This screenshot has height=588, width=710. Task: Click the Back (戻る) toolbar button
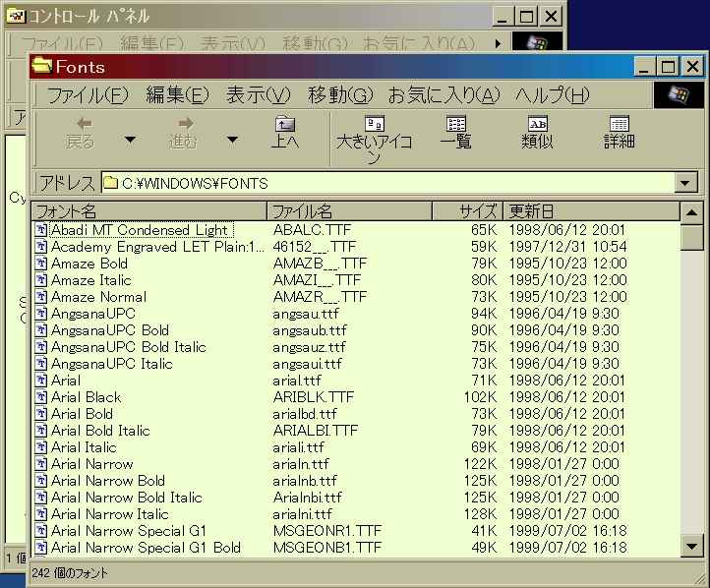(81, 133)
